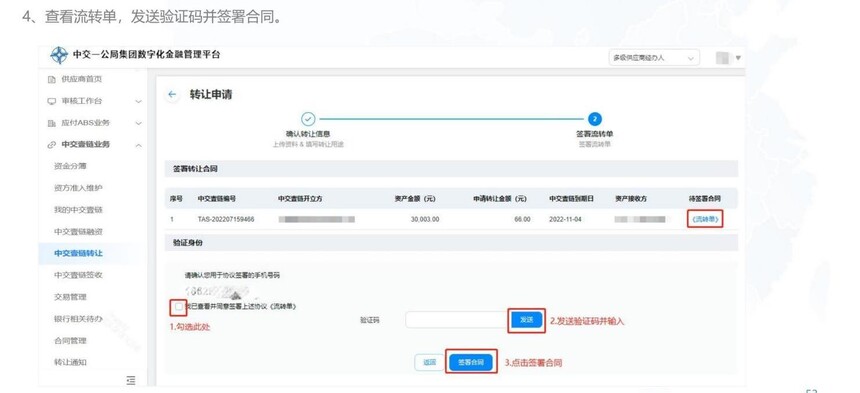Click the 待签署合同 column header
This screenshot has height=393, width=860.
pyautogui.click(x=705, y=198)
